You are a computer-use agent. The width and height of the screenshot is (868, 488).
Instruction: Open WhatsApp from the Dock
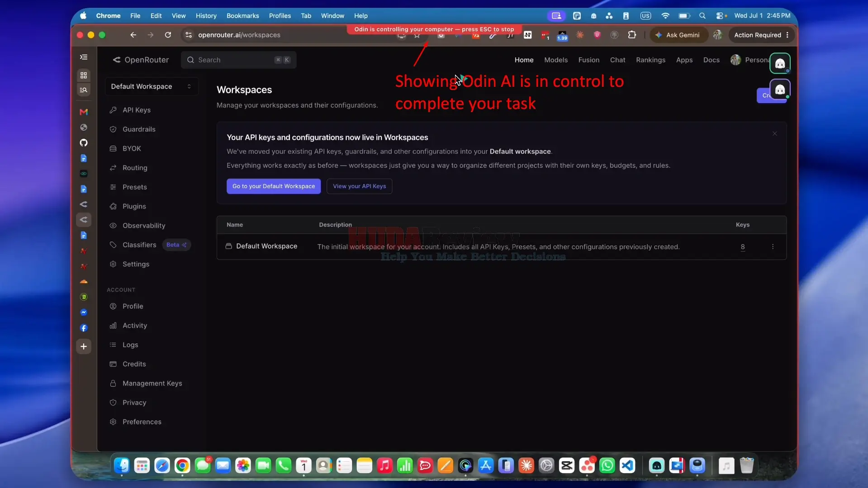pos(607,465)
